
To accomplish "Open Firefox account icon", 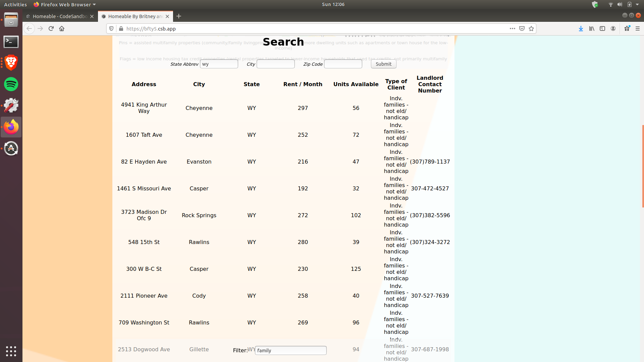I will pos(613,28).
